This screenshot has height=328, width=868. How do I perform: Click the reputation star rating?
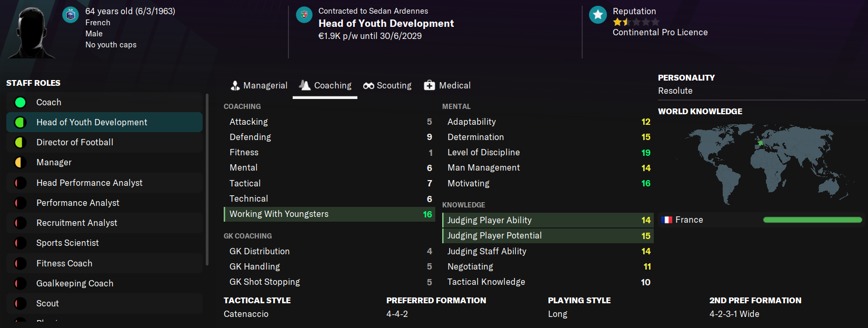pos(636,22)
